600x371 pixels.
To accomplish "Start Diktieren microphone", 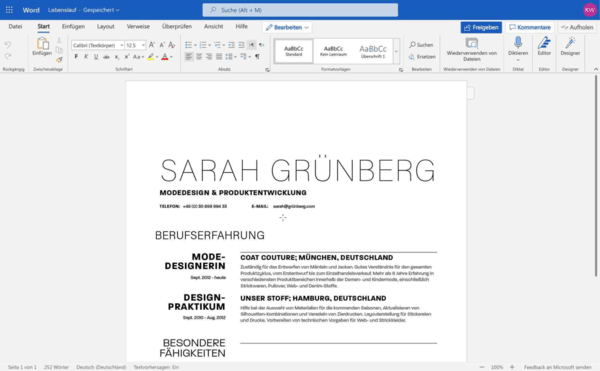I will click(x=518, y=46).
